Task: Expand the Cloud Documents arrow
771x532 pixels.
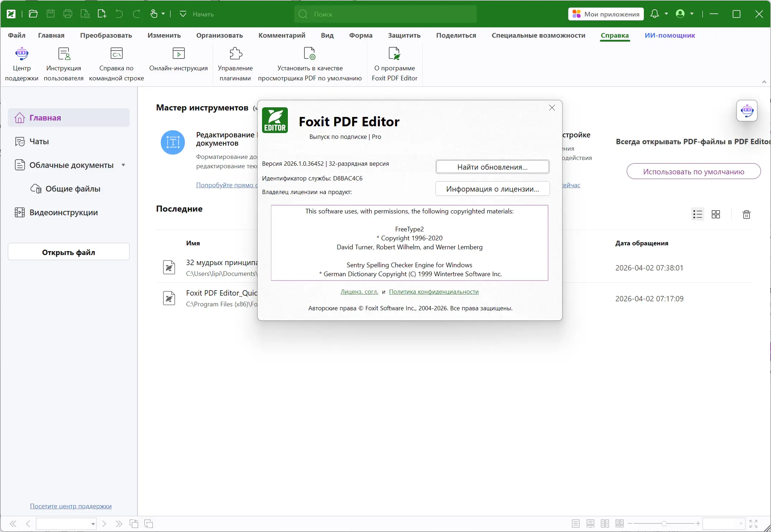Action: pyautogui.click(x=123, y=165)
